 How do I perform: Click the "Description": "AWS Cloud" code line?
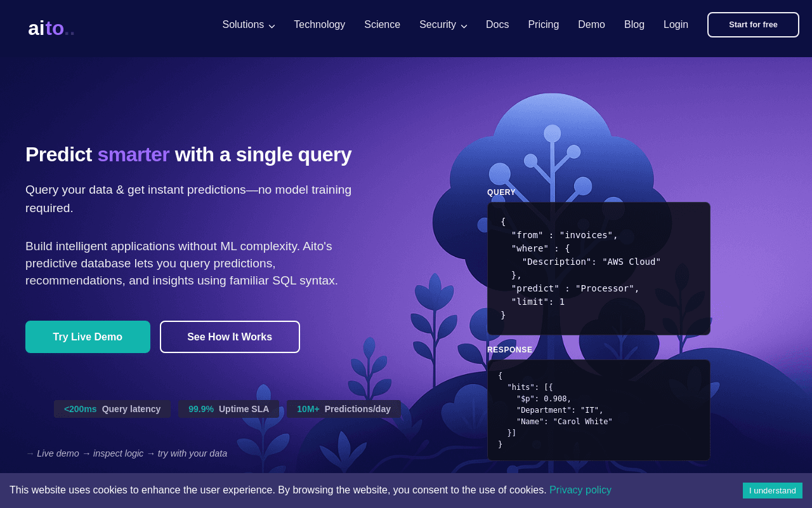click(x=591, y=262)
